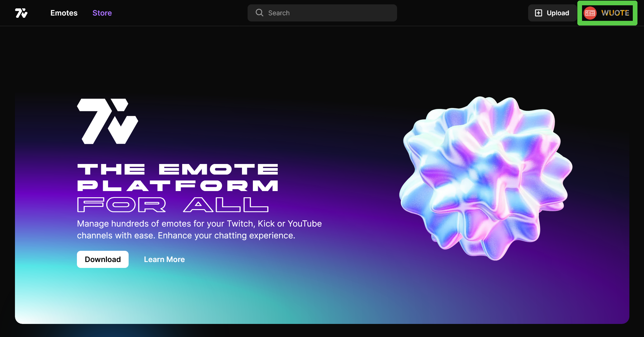644x337 pixels.
Task: Click the 7TV logo in the navbar
Action: tap(21, 13)
